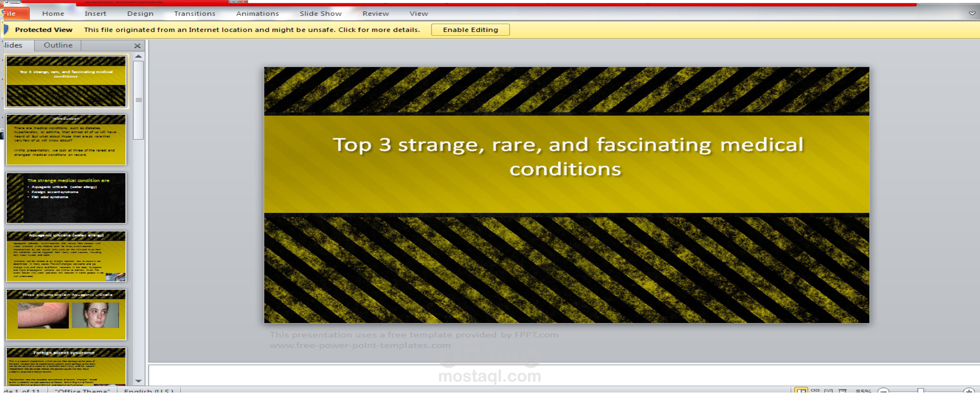Switch to Normal view icon in status bar

801,390
